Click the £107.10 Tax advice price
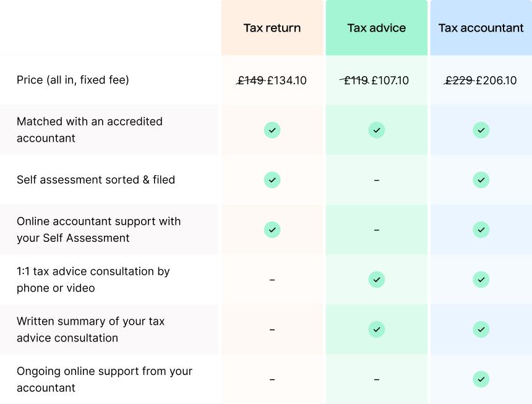The image size is (532, 404). pyautogui.click(x=390, y=80)
